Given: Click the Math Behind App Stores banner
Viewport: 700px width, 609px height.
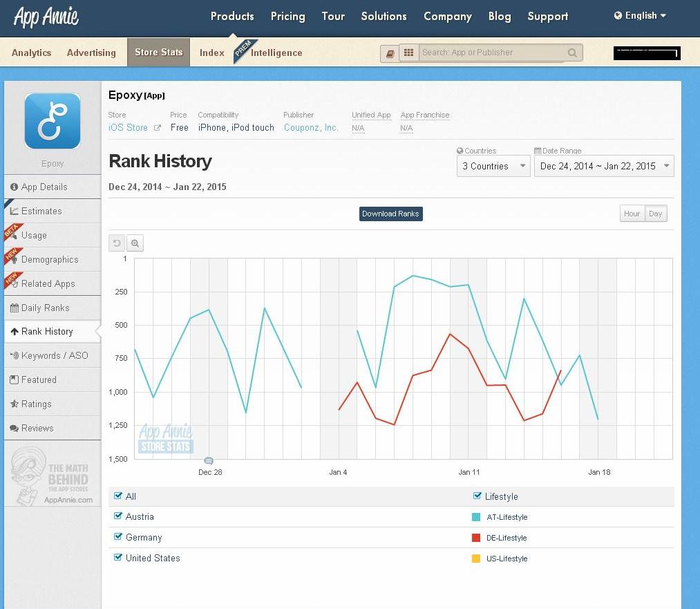Looking at the screenshot, I should coord(53,477).
